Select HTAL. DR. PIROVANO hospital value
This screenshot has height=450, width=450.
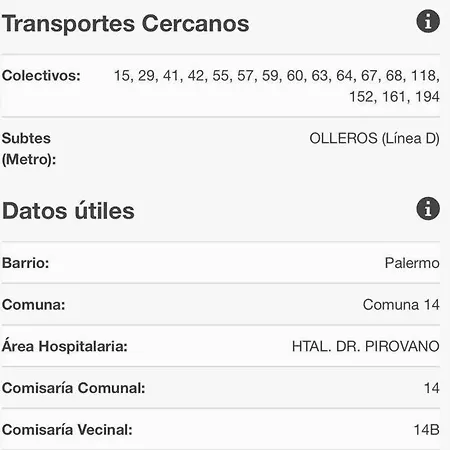(366, 346)
